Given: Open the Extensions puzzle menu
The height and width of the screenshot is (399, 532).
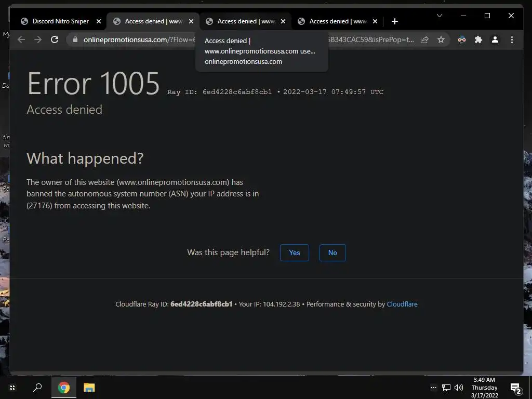Looking at the screenshot, I should 478,39.
